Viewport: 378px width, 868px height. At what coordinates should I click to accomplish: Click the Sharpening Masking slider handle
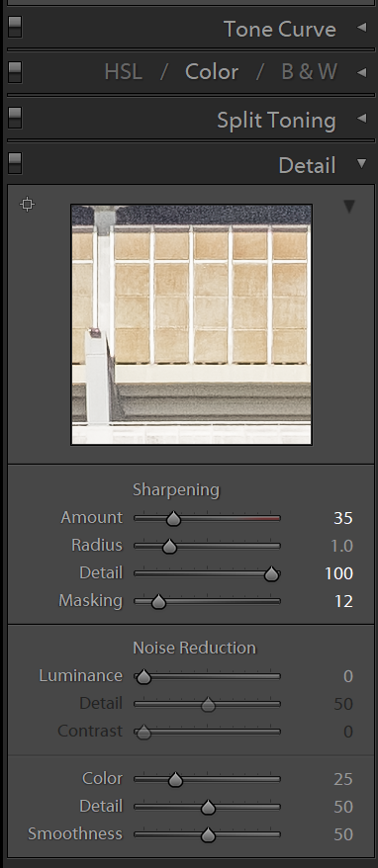[158, 602]
